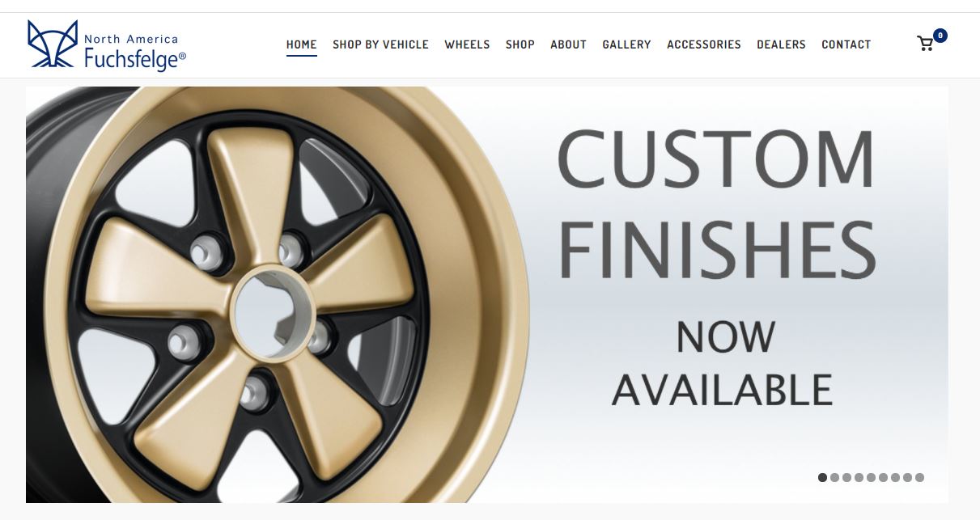Expand the Wheels menu

(x=467, y=44)
